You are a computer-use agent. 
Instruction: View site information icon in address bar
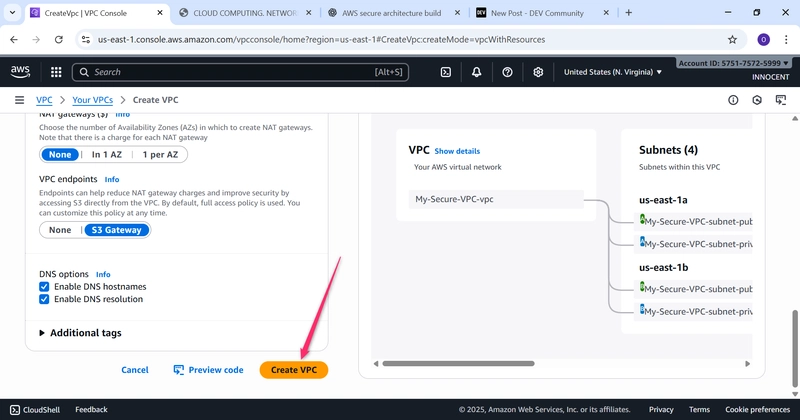click(x=86, y=39)
